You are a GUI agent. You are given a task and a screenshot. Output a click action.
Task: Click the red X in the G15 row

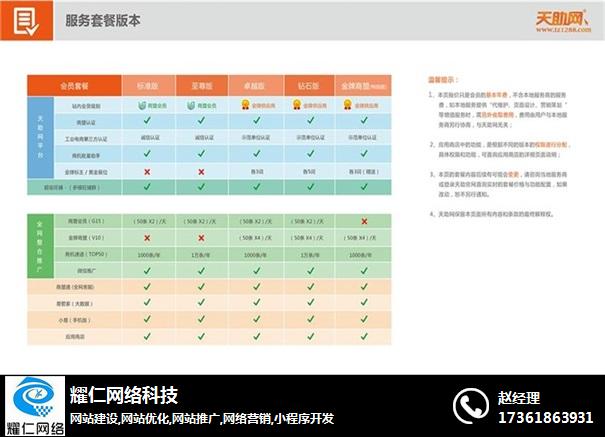coord(364,221)
